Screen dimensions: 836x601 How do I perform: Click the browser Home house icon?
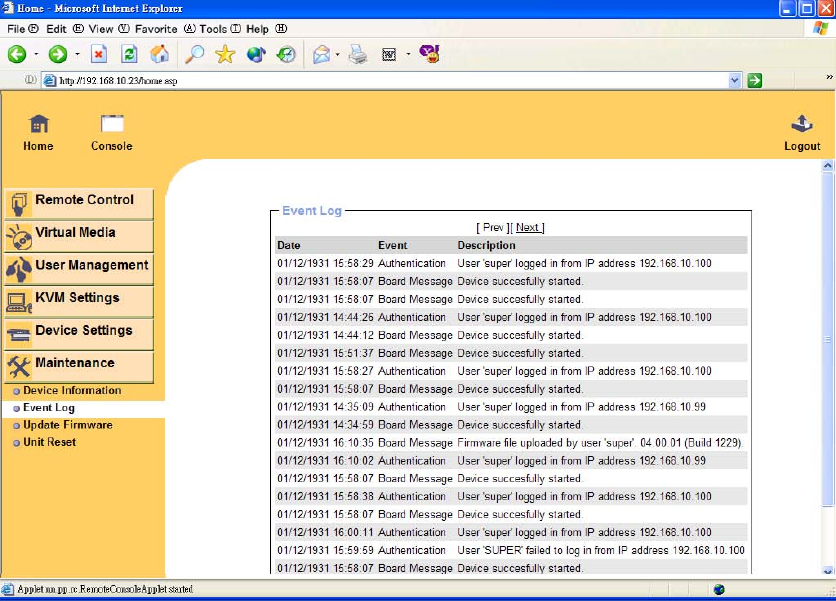[x=159, y=55]
